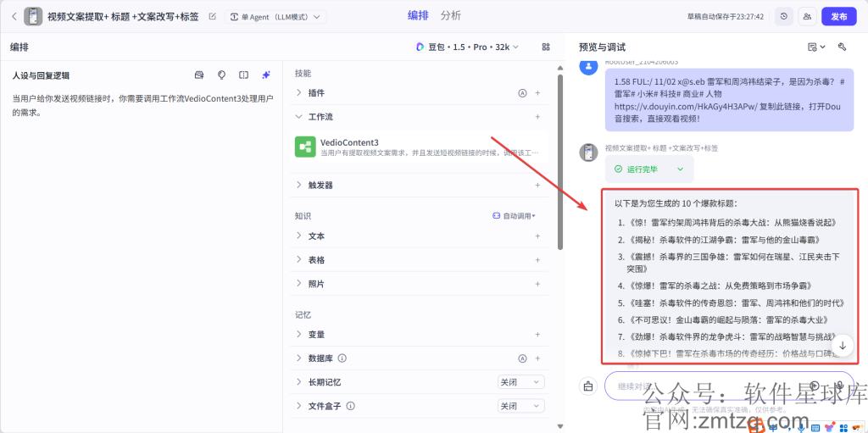Click the middle panel vertical scrollbar
Screen dimensions: 868x433
click(559, 162)
